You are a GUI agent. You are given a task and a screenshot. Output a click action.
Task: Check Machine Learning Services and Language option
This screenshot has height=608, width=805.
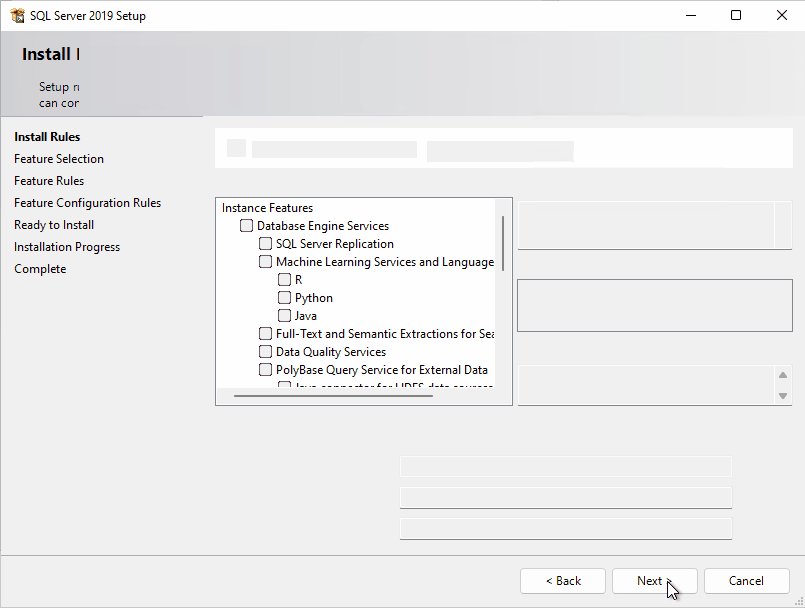pos(265,261)
